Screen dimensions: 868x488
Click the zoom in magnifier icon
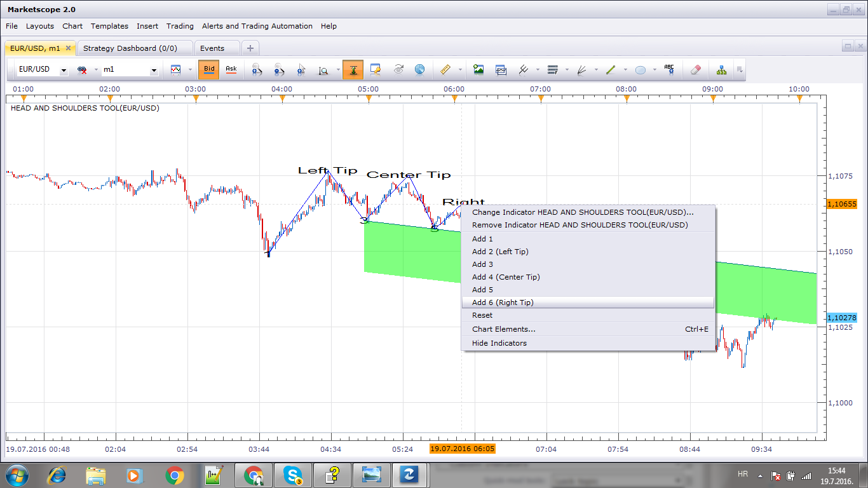(x=257, y=69)
